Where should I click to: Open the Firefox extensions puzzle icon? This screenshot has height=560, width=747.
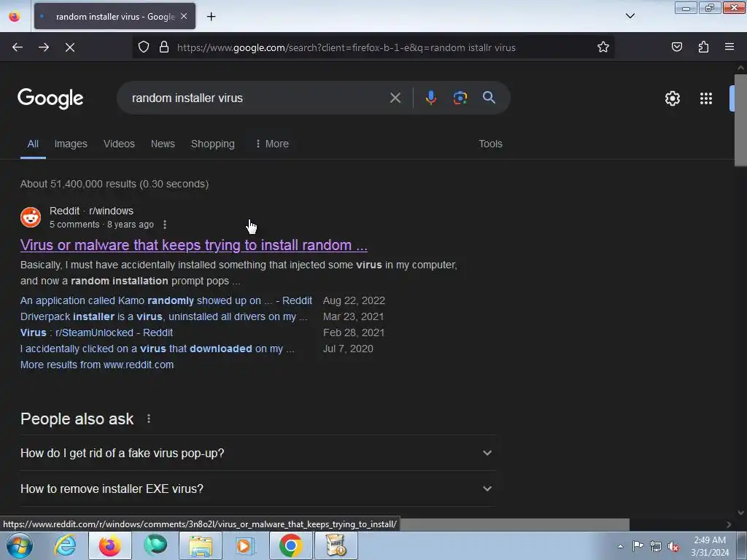pyautogui.click(x=703, y=47)
